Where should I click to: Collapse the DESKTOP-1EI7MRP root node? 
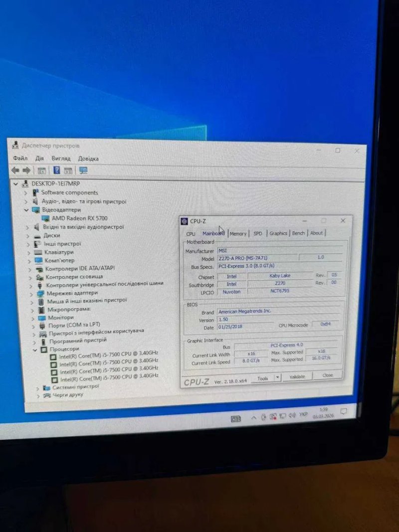pyautogui.click(x=15, y=184)
